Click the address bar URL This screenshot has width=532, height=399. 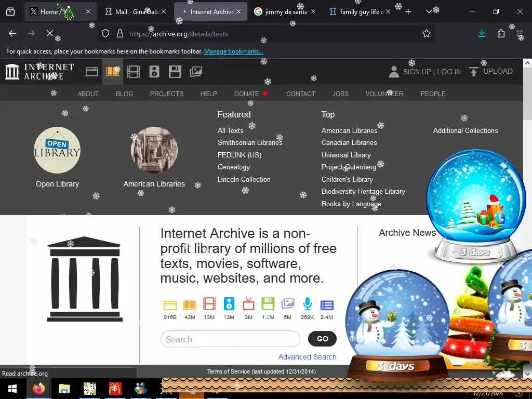click(x=179, y=34)
